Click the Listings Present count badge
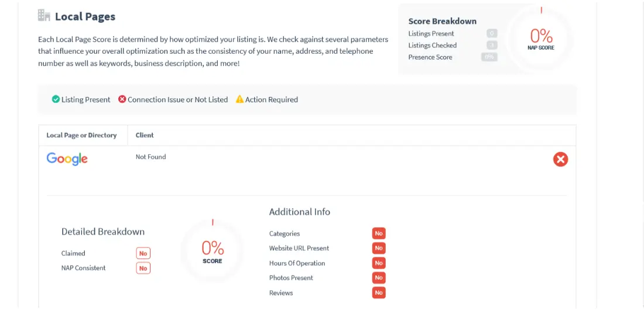644x310 pixels. coord(492,34)
